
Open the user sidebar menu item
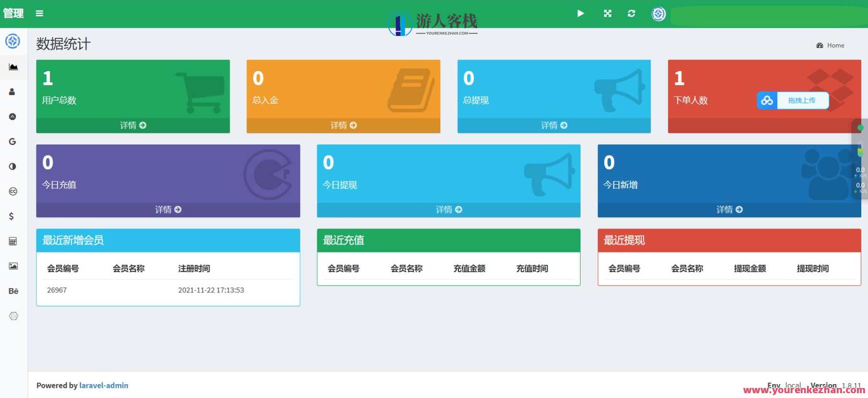point(12,92)
